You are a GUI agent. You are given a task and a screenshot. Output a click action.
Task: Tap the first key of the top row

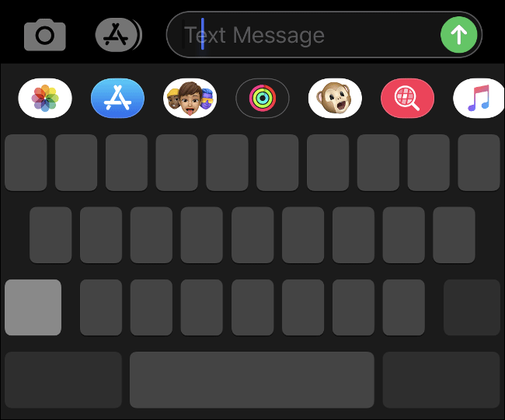pyautogui.click(x=26, y=162)
